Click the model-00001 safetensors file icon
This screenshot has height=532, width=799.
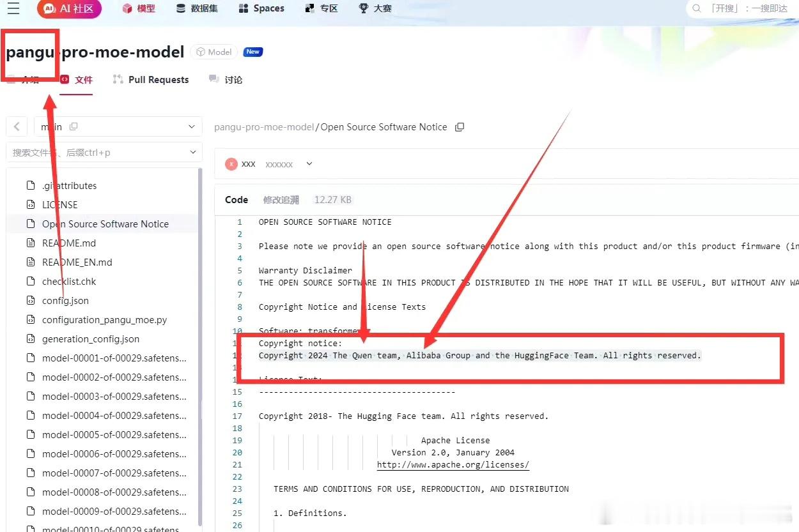[30, 358]
